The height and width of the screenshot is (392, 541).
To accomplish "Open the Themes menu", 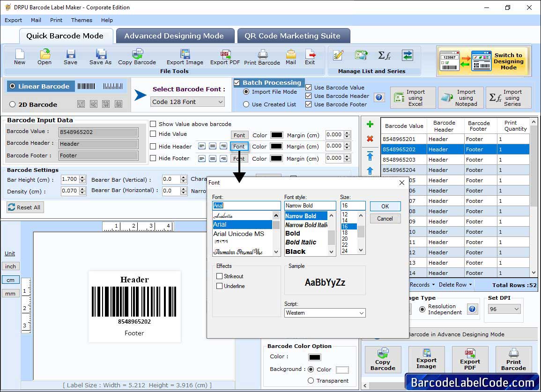I will (82, 20).
